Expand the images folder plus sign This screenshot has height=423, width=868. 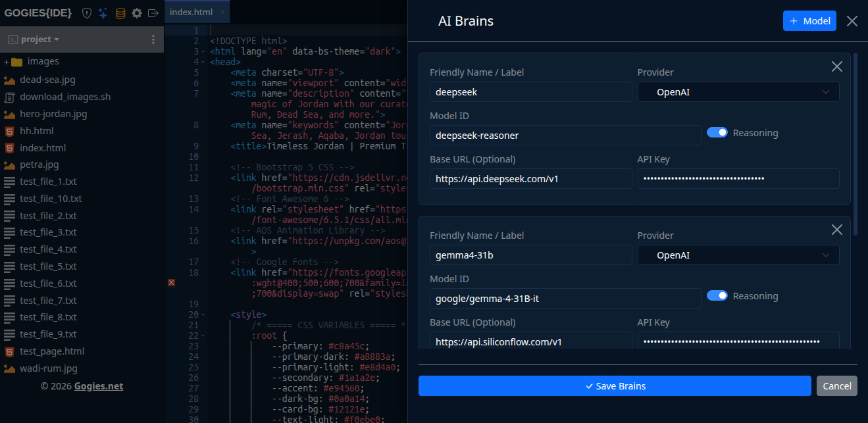click(7, 62)
